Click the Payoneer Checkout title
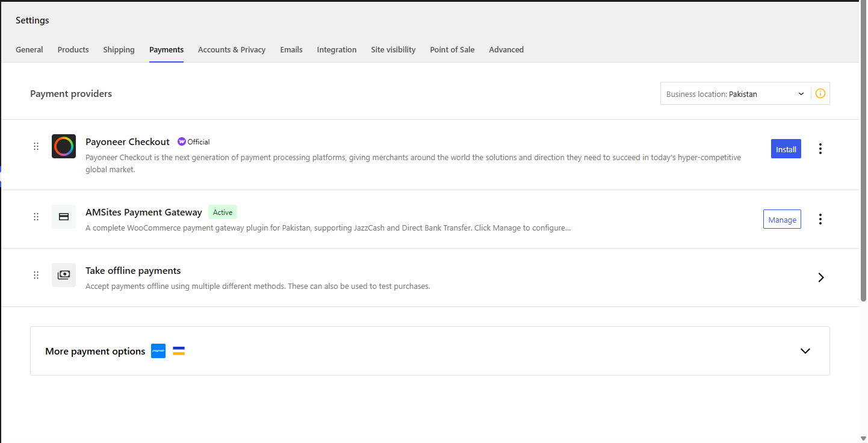The width and height of the screenshot is (868, 443). point(128,142)
